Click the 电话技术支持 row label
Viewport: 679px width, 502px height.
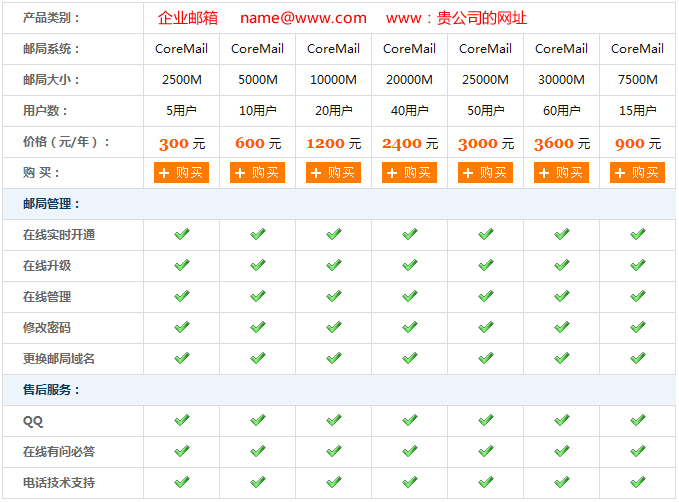click(58, 483)
